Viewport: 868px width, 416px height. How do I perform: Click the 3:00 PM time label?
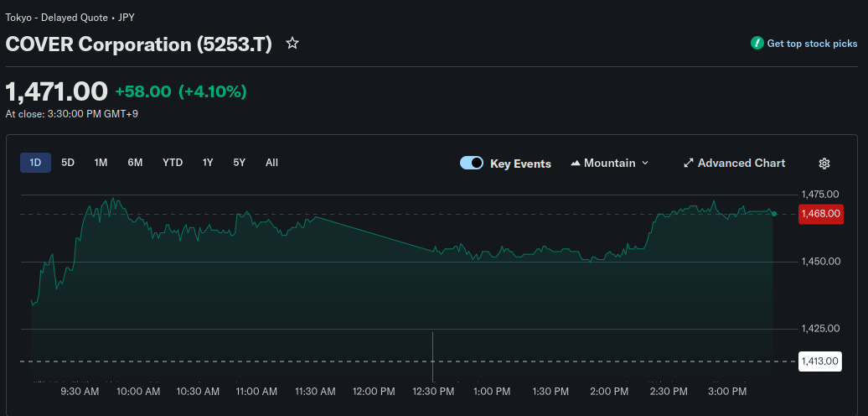click(x=727, y=392)
